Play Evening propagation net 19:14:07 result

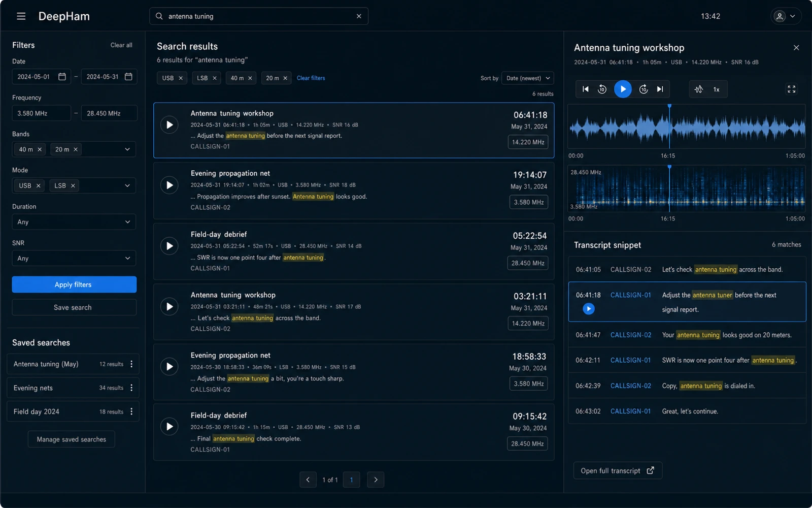pyautogui.click(x=170, y=185)
